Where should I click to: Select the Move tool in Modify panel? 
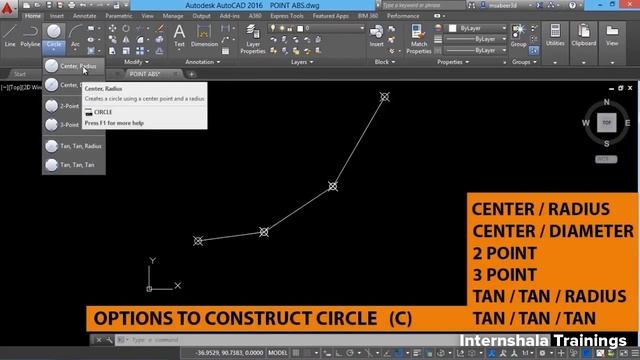112,28
